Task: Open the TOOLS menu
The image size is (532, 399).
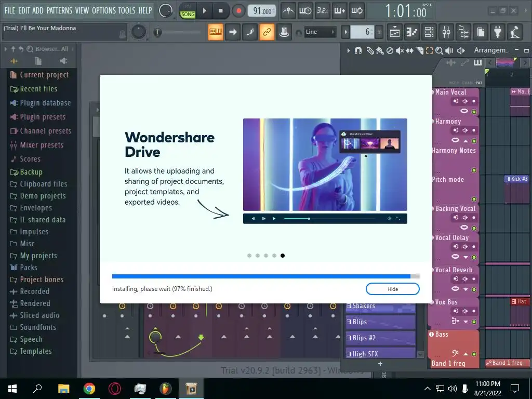Action: tap(127, 10)
